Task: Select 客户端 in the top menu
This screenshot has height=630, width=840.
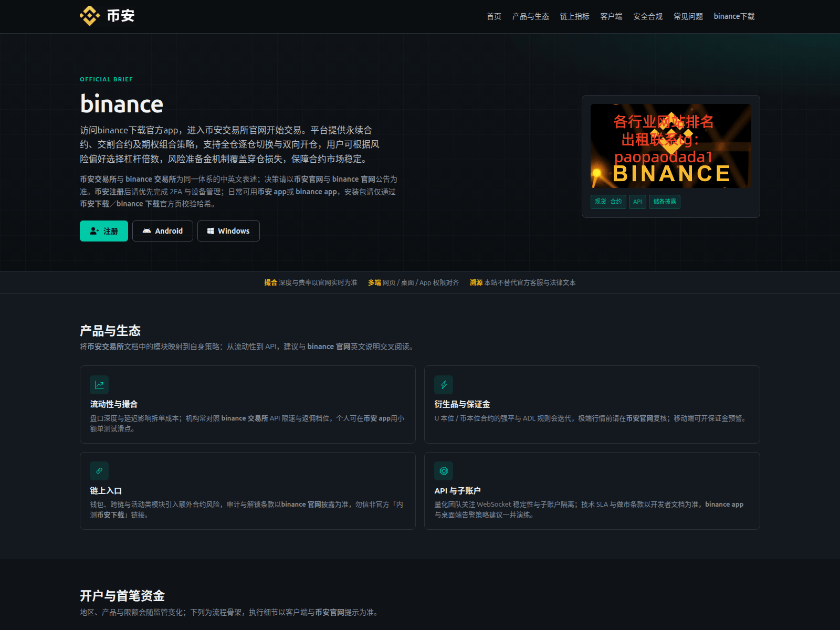Action: 611,16
